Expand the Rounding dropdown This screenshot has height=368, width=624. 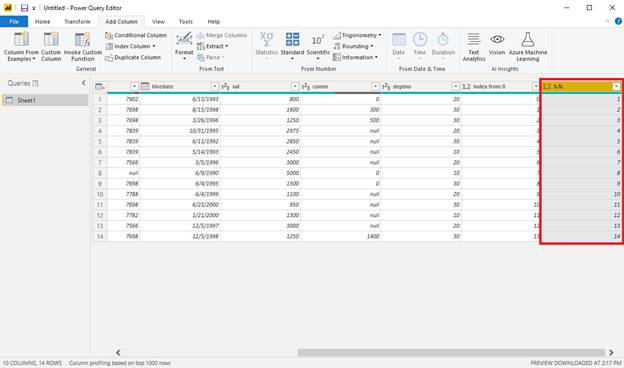[372, 47]
